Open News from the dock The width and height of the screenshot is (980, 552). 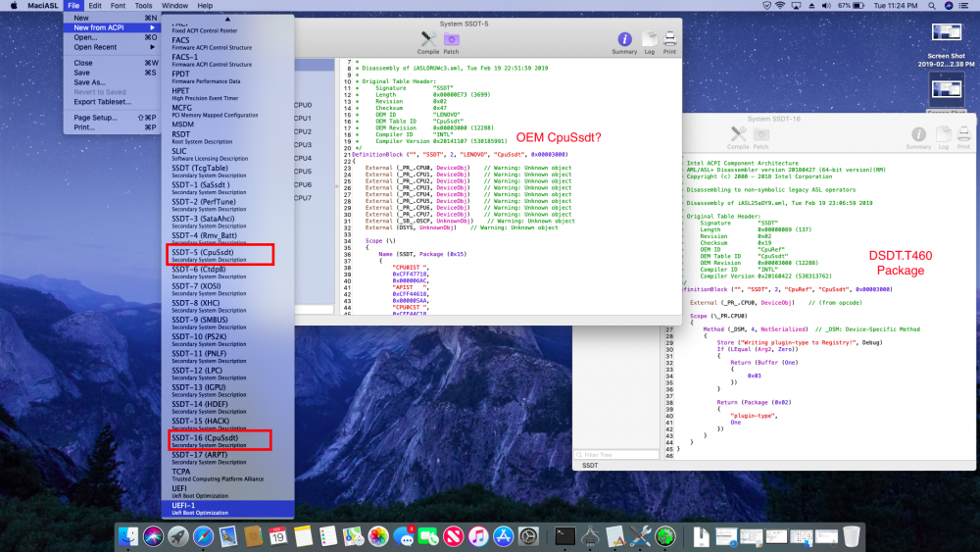(453, 536)
